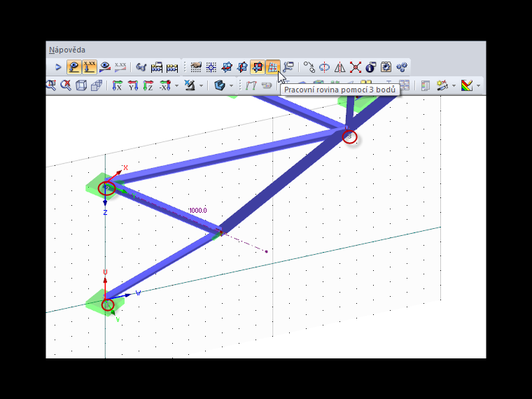532x399 pixels.
Task: Select the first blue-red work plane icon
Action: click(227, 67)
